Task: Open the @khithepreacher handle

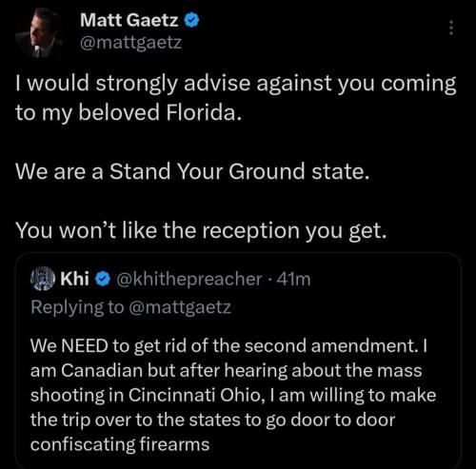Action: pos(189,279)
